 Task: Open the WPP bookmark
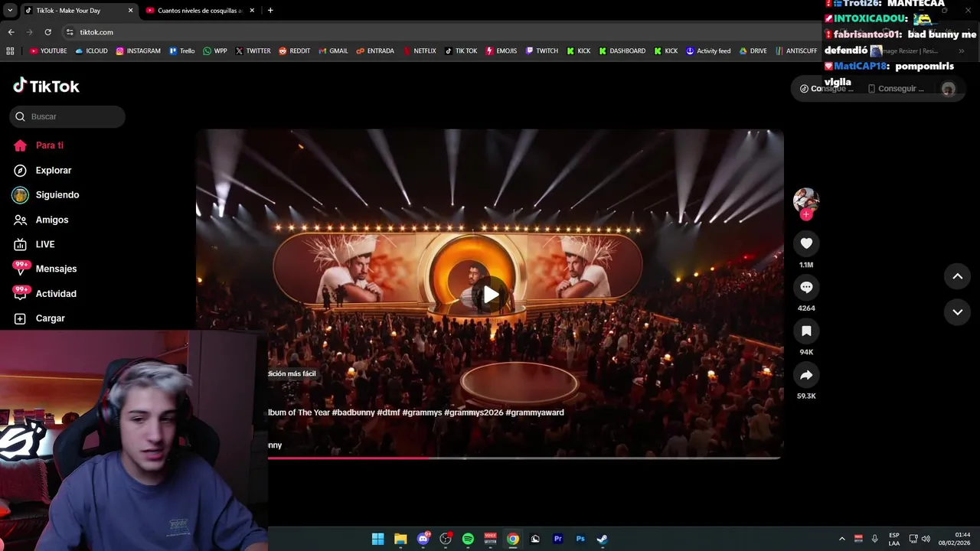215,51
